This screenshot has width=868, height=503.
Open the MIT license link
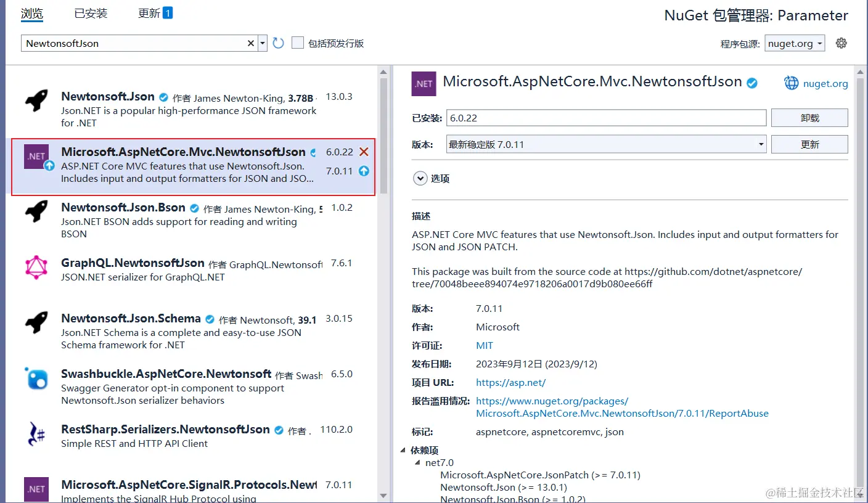point(485,345)
